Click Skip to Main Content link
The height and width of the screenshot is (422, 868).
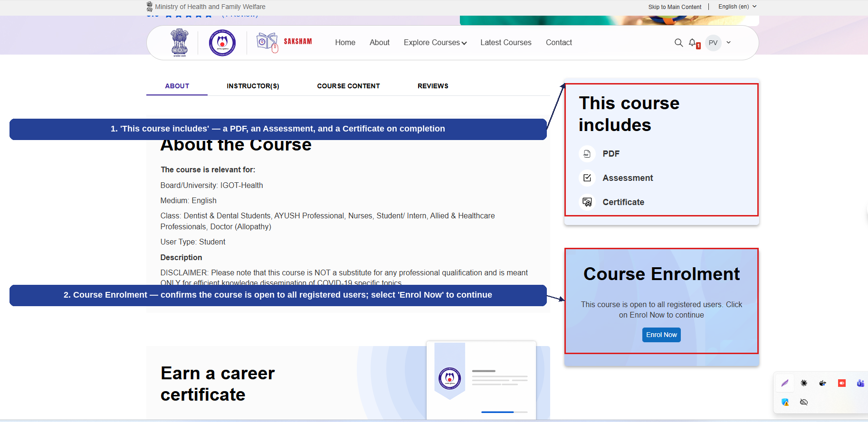coord(675,7)
